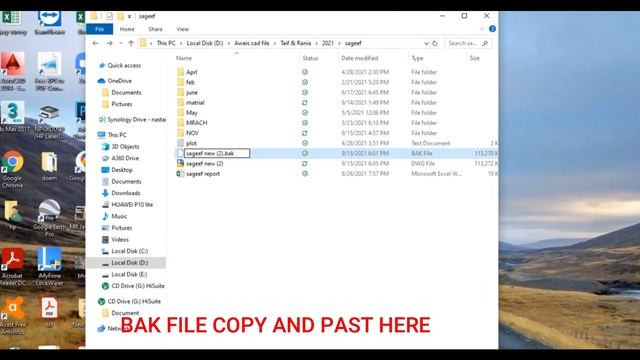Viewport: 640px width, 360px height.
Task: Sort by the Status column header
Action: click(x=311, y=58)
